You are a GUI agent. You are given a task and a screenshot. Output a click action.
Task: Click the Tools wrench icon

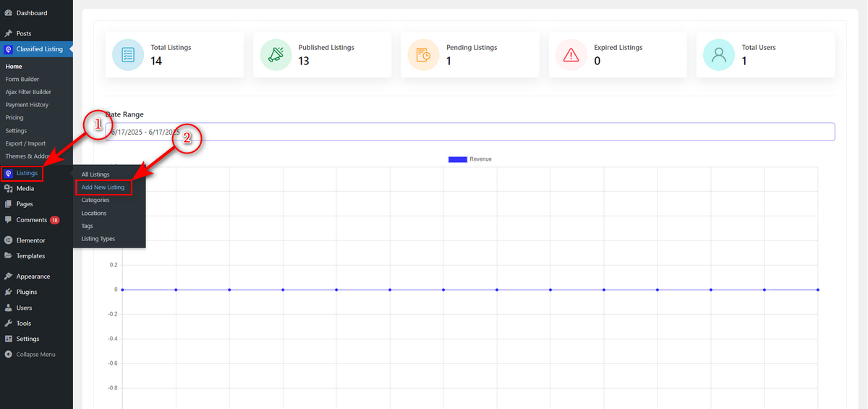click(8, 324)
